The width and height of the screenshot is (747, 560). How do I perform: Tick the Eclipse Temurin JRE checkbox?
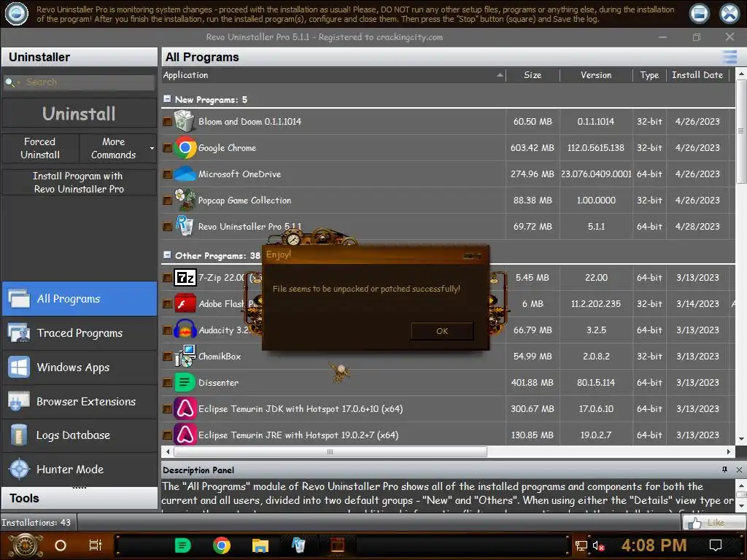167,435
